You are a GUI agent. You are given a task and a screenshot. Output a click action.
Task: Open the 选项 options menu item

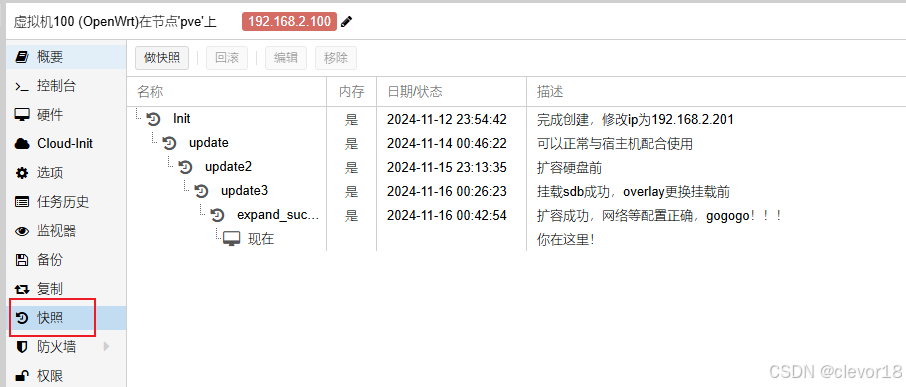pos(66,173)
